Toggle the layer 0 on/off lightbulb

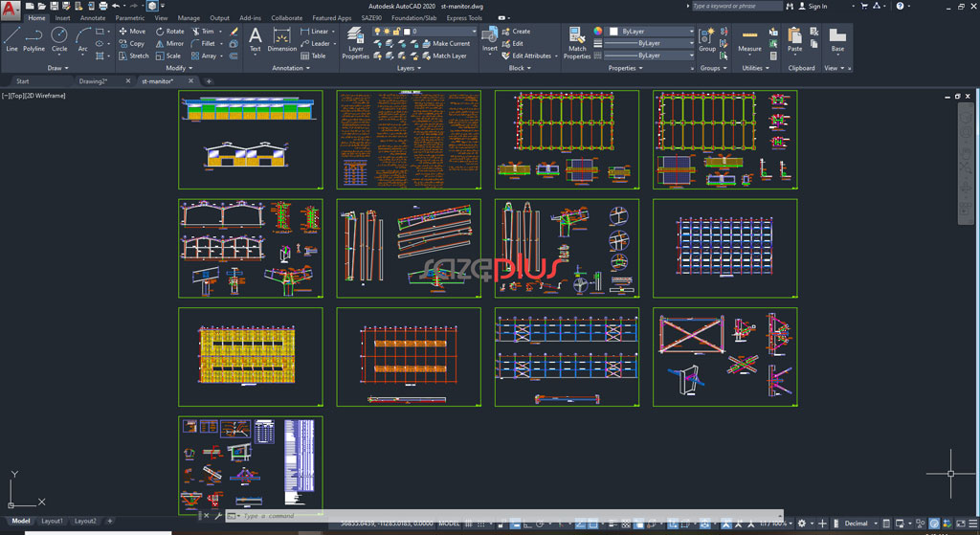pos(377,32)
